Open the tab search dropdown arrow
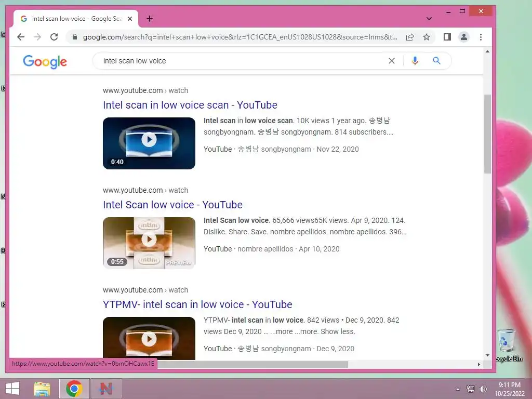This screenshot has height=399, width=532. [x=429, y=19]
